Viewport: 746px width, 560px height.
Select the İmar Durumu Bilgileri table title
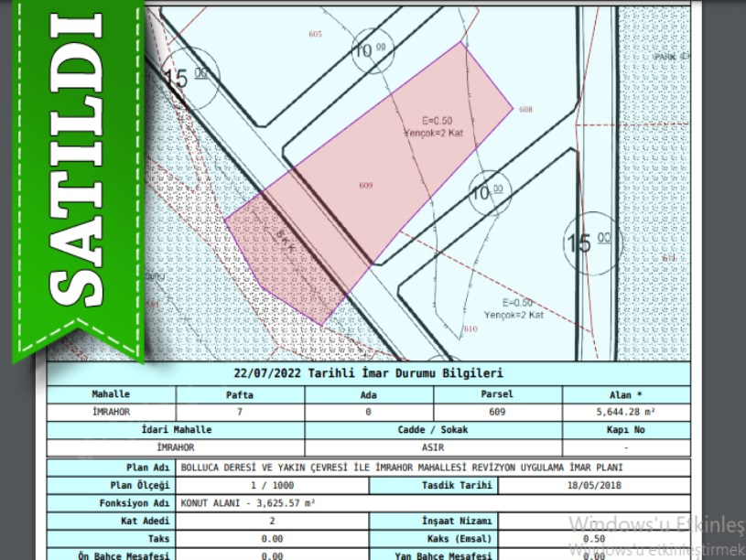(368, 373)
